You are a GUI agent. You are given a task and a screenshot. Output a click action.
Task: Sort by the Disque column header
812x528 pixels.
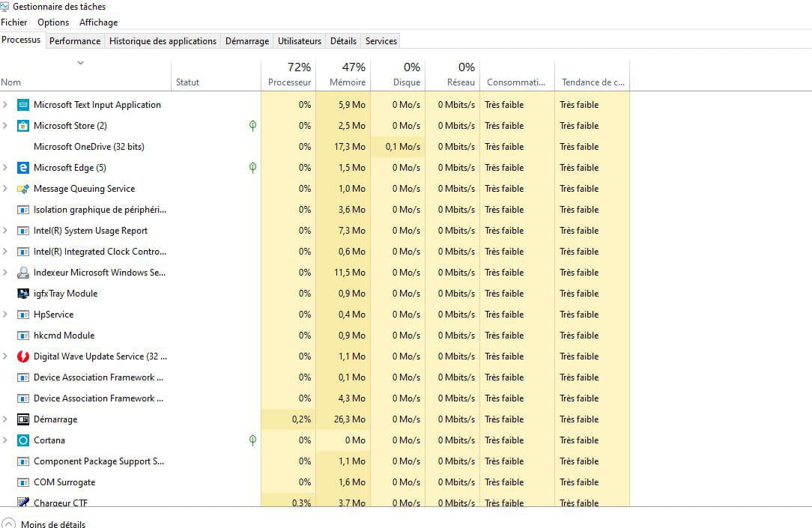398,76
